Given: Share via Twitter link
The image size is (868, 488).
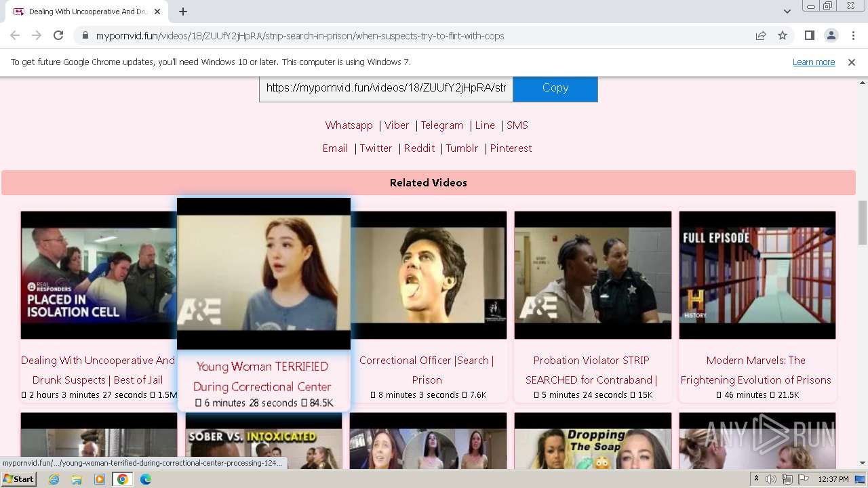Looking at the screenshot, I should pyautogui.click(x=376, y=148).
